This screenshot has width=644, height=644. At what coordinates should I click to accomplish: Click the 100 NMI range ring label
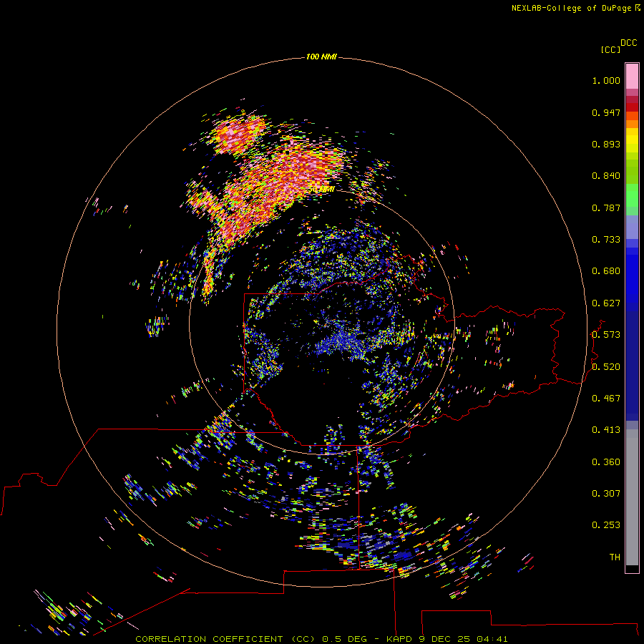point(321,57)
